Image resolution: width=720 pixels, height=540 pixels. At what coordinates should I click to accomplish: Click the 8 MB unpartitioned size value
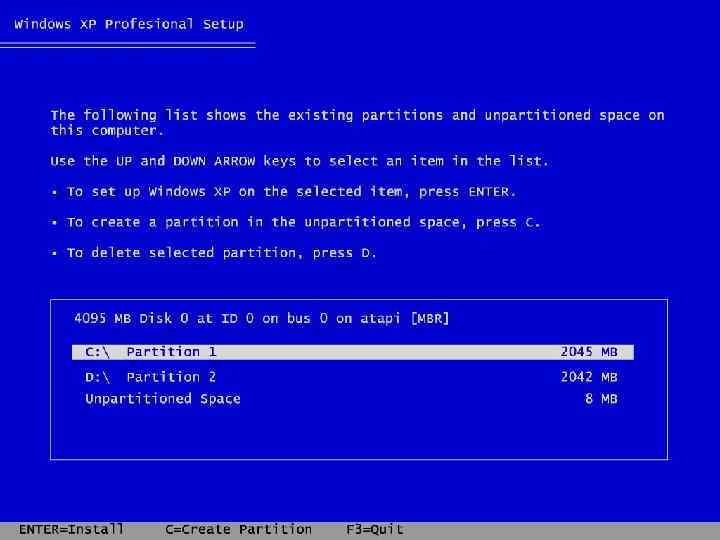point(601,399)
